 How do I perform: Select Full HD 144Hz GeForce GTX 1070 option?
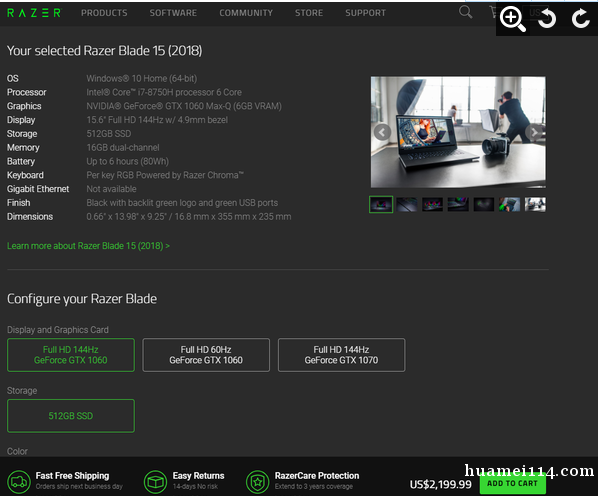[x=341, y=355]
